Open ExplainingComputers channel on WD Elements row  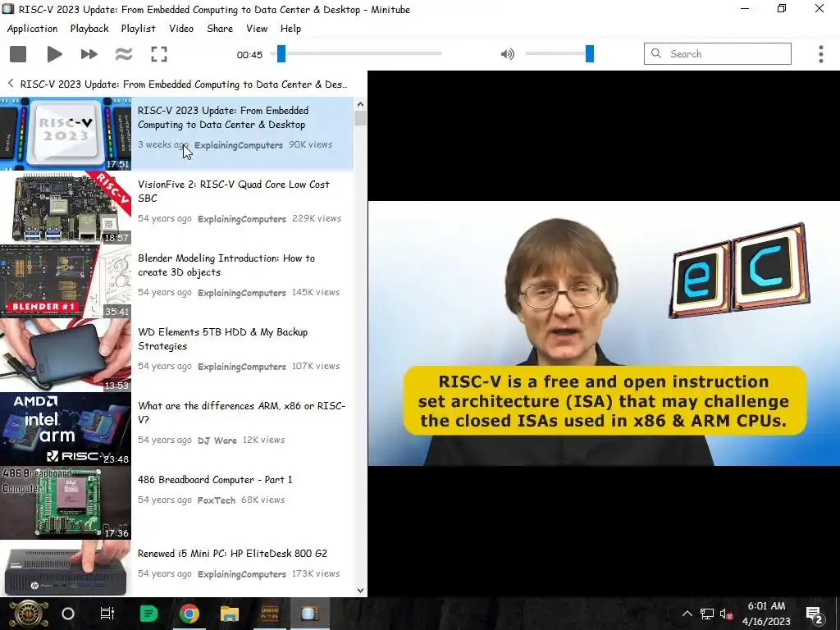pos(242,367)
